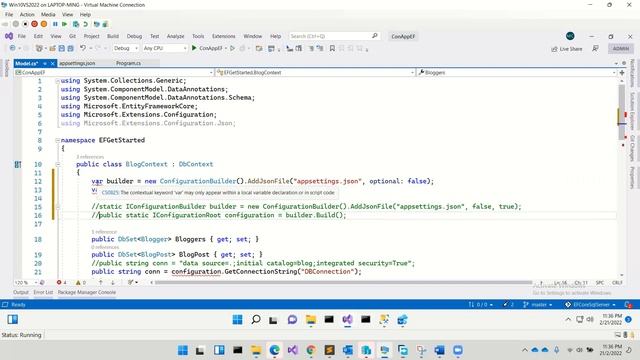Close the Model.cs tab

click(52, 63)
